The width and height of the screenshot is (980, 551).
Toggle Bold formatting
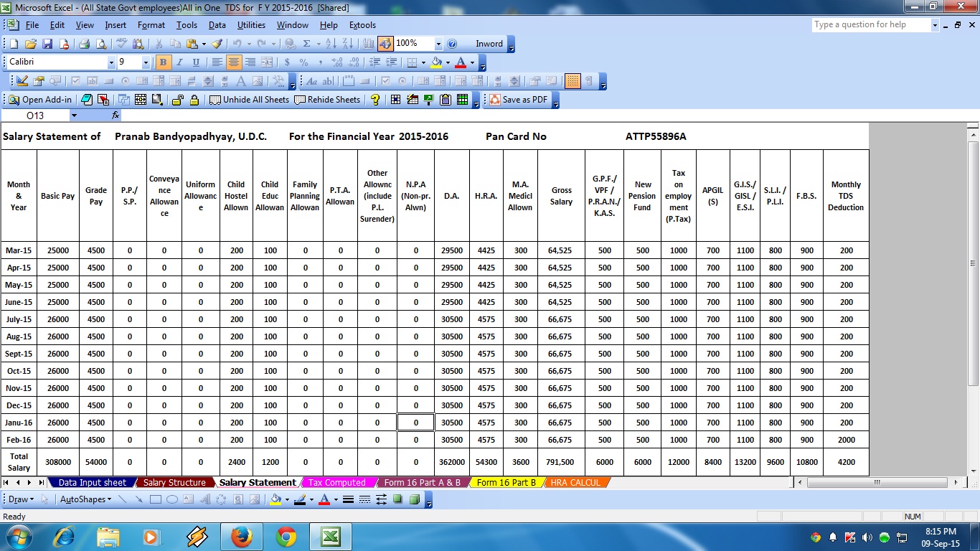(x=163, y=62)
